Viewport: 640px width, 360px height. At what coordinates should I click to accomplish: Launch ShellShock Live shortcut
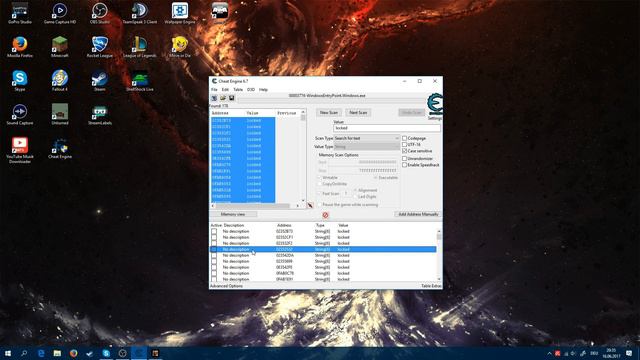pyautogui.click(x=140, y=80)
